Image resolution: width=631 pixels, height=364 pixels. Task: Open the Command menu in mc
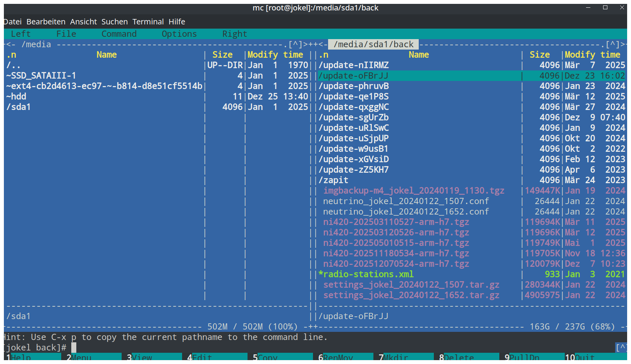119,34
